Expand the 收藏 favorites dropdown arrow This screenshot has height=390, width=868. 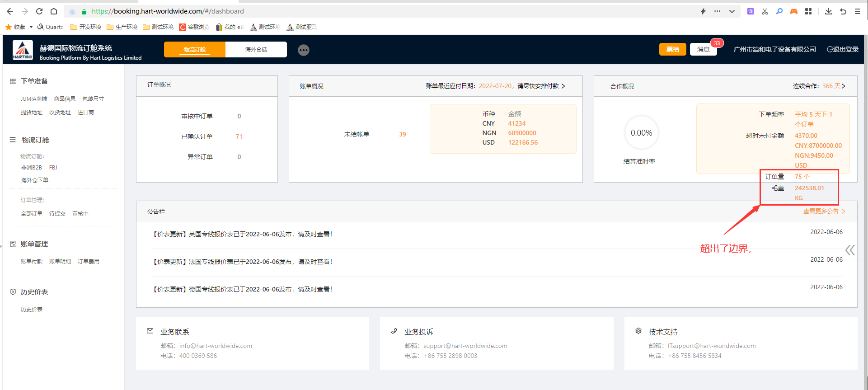[31, 27]
